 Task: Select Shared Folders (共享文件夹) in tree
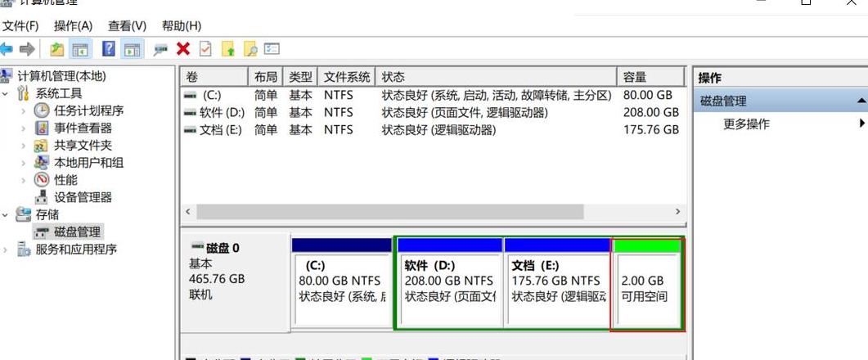(83, 146)
